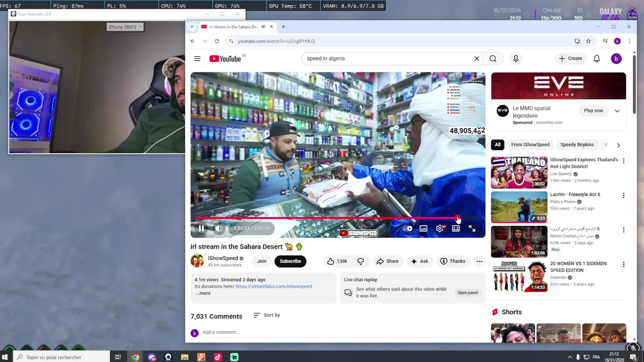Screen dimensions: 644x362
Task: Open Chrome media controls icon
Action: click(605, 41)
